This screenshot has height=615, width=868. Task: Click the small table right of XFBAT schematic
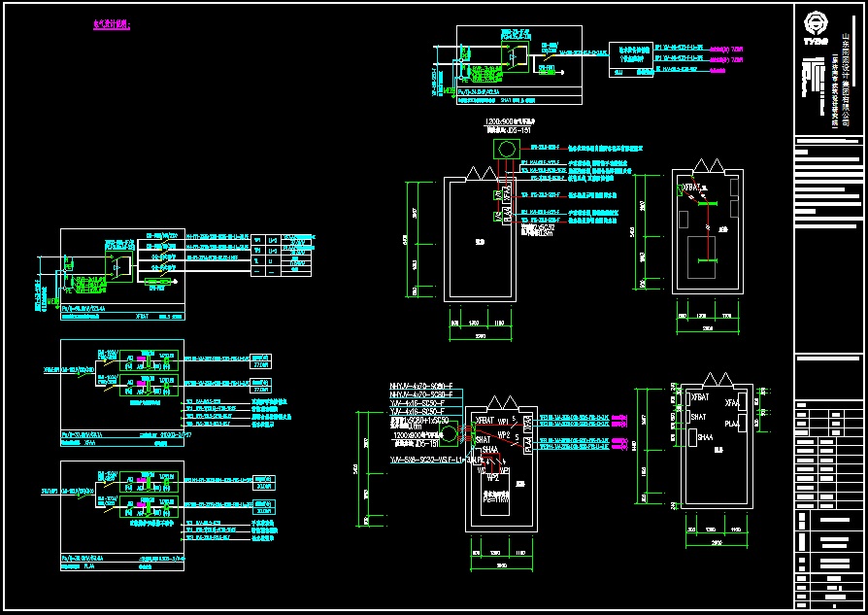point(283,256)
